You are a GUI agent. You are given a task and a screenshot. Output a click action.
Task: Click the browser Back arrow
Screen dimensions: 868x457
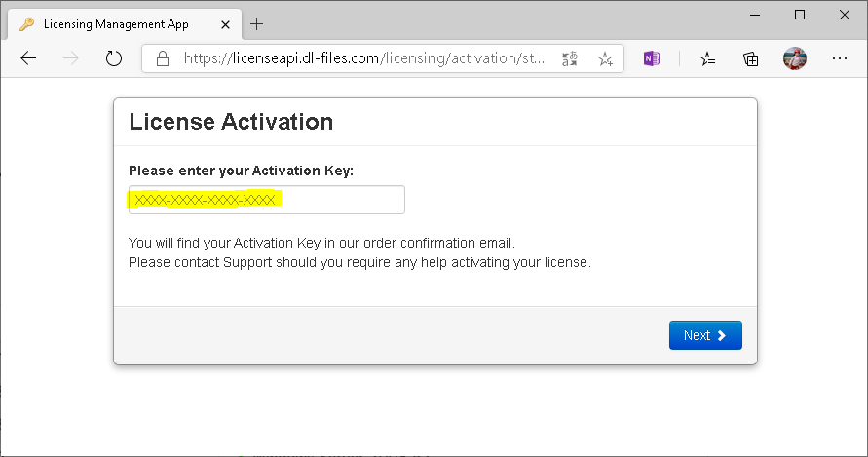[x=28, y=58]
